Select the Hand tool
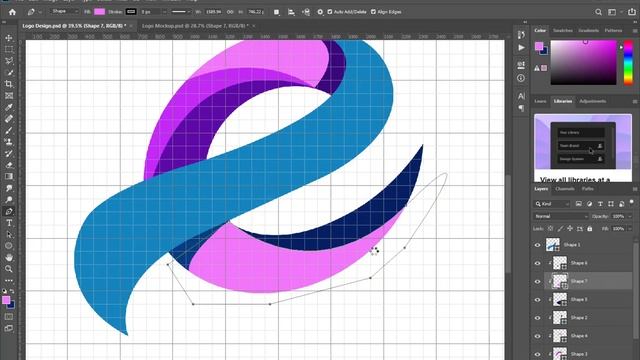 coord(9,258)
